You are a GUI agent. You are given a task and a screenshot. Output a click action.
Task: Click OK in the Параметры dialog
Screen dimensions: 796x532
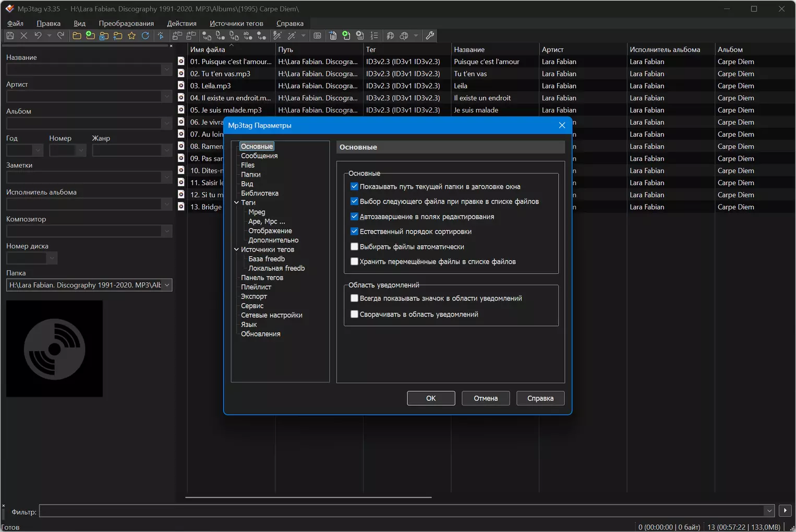click(x=431, y=398)
